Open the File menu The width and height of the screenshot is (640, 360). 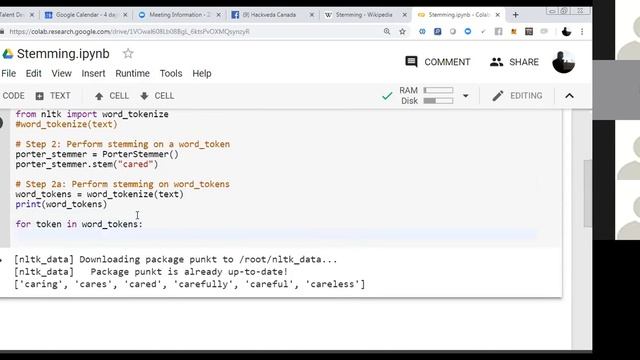pos(9,73)
